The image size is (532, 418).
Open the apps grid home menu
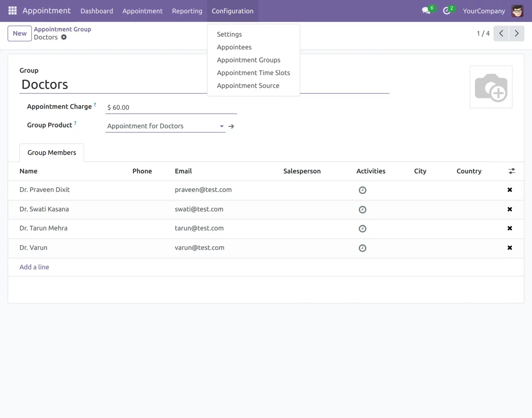click(x=12, y=11)
